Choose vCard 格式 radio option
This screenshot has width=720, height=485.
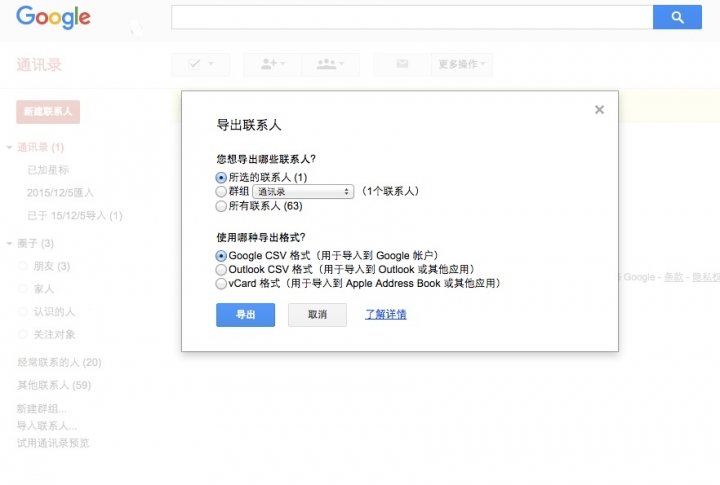tap(221, 284)
